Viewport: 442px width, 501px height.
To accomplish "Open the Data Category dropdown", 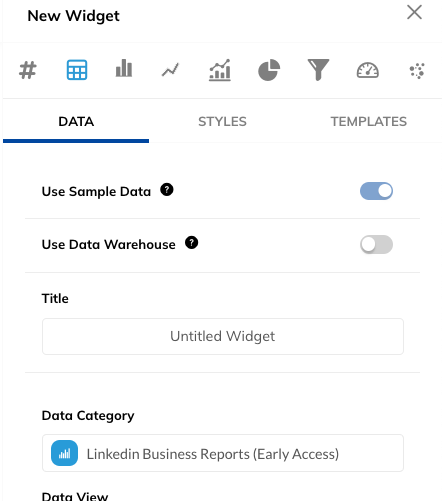I will point(223,453).
